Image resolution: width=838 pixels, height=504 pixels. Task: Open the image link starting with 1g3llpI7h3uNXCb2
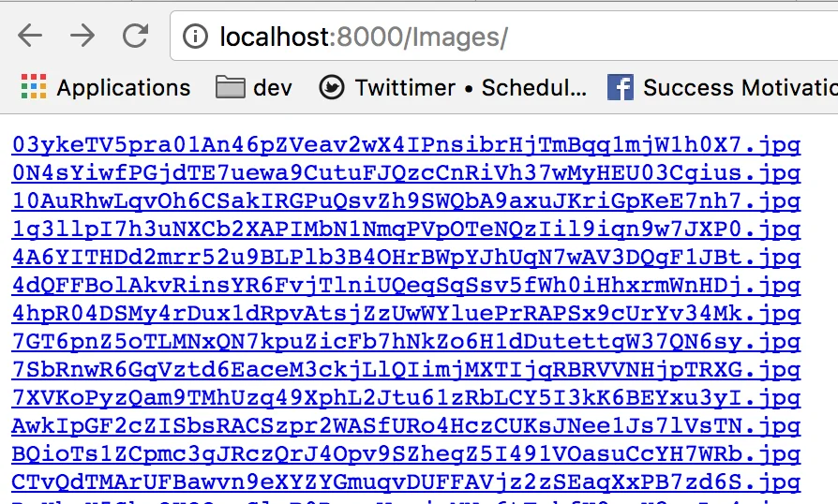406,230
